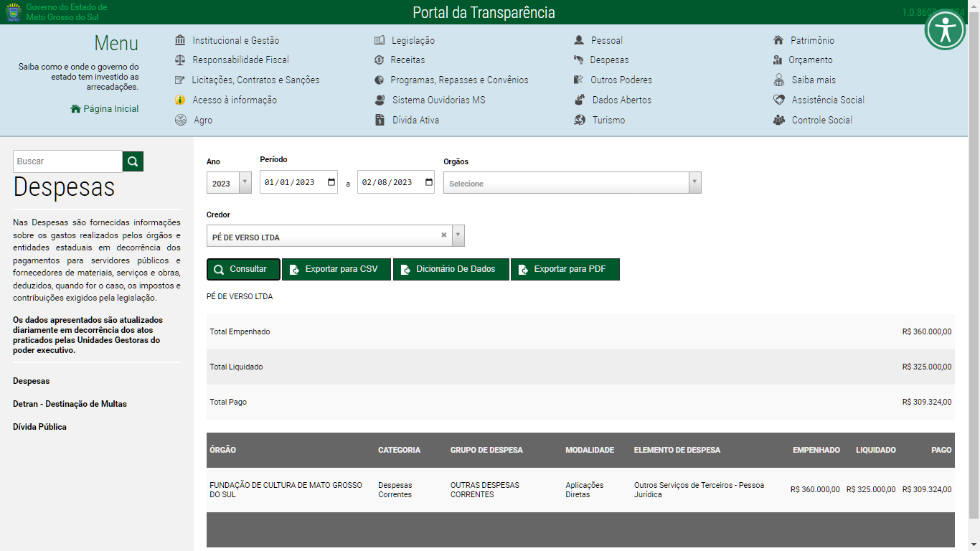Click the start date field 01/01/2023

pos(298,182)
